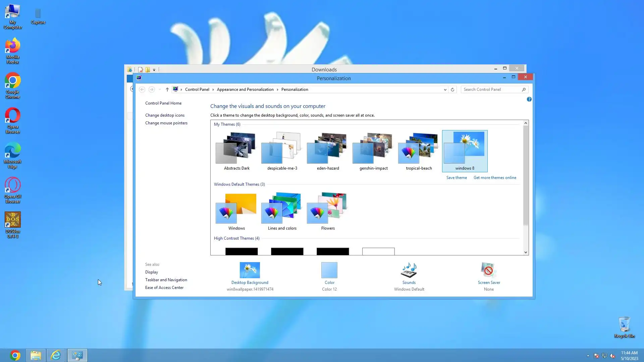Select the Recycle Bin icon
This screenshot has width=644, height=362.
624,324
